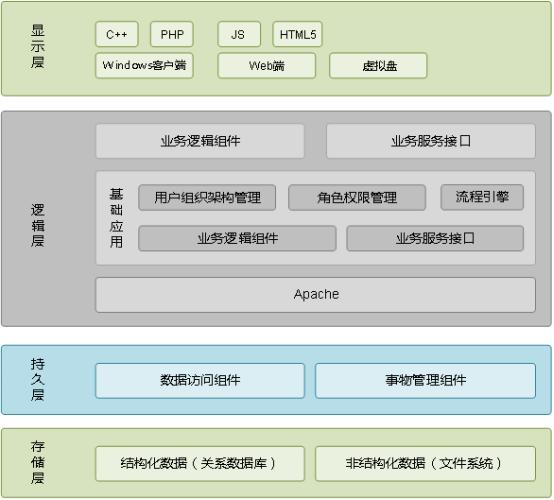
Task: Select the 逻辑层 layer label
Action: pos(37,225)
